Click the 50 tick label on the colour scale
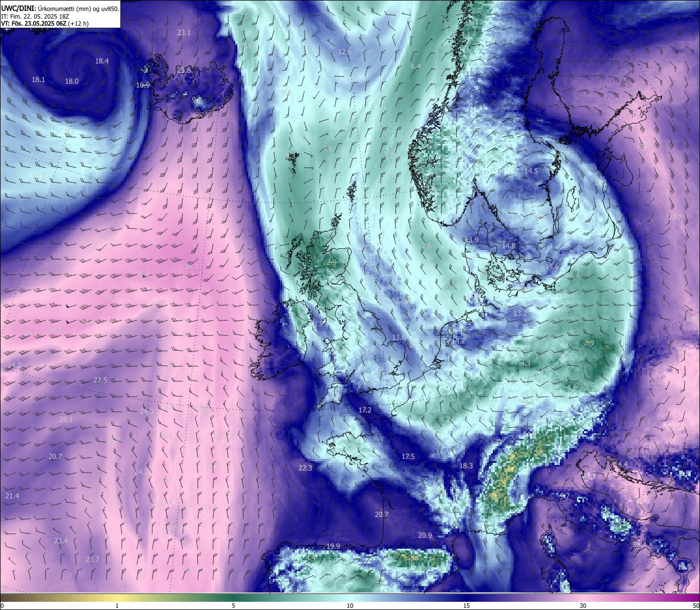 [x=695, y=606]
